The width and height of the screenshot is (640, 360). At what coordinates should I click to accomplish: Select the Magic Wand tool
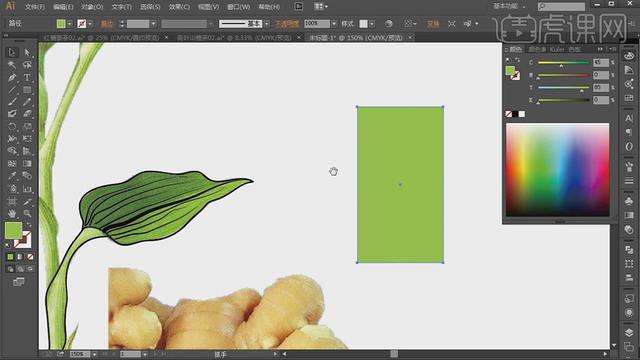click(x=12, y=64)
